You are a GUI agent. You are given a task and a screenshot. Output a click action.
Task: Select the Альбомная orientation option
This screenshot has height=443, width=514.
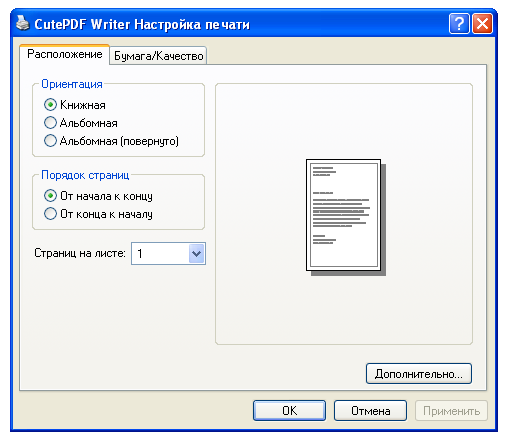pos(50,123)
